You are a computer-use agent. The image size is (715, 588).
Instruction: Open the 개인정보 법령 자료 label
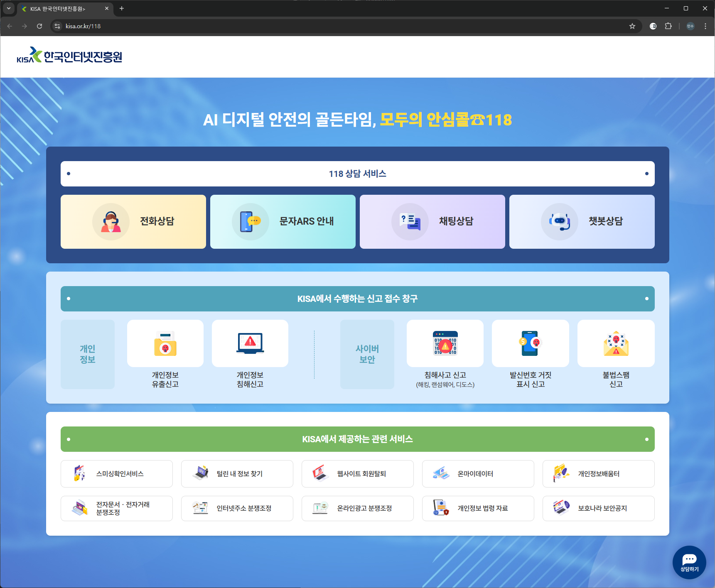(483, 508)
